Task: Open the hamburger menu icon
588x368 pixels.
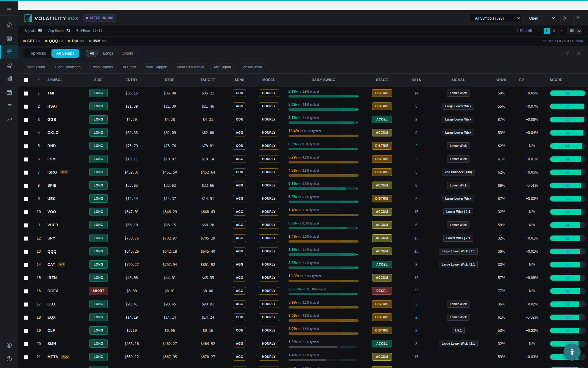Action: 9,8
